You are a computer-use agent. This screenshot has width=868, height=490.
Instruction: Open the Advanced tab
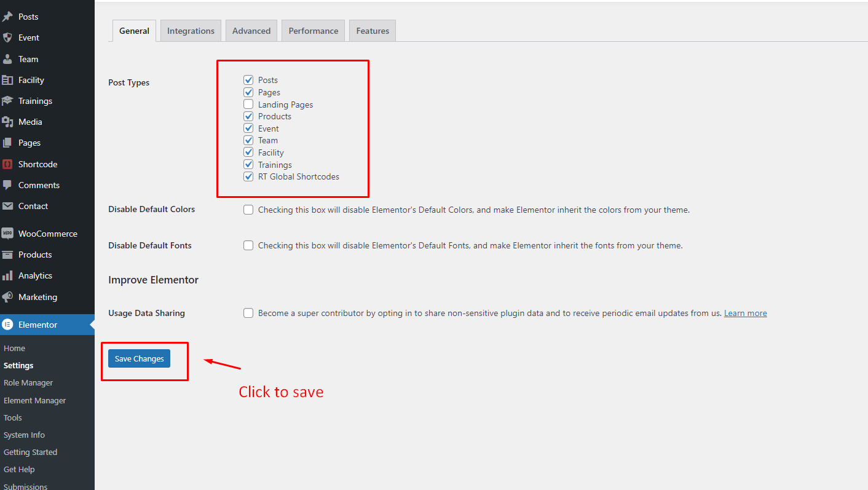point(251,31)
